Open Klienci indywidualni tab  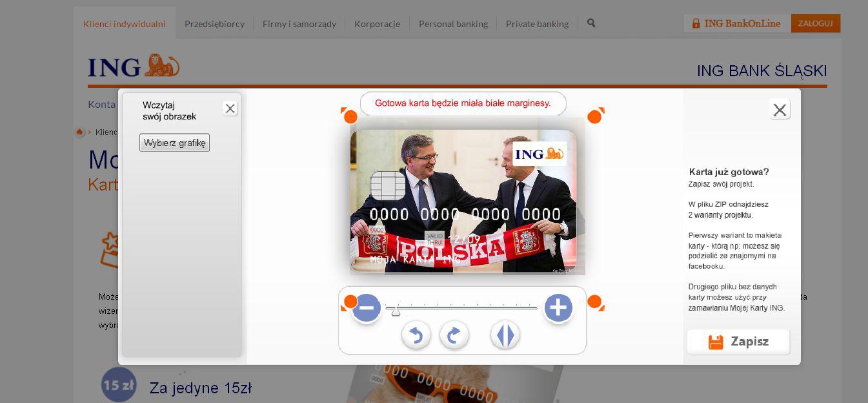[125, 24]
